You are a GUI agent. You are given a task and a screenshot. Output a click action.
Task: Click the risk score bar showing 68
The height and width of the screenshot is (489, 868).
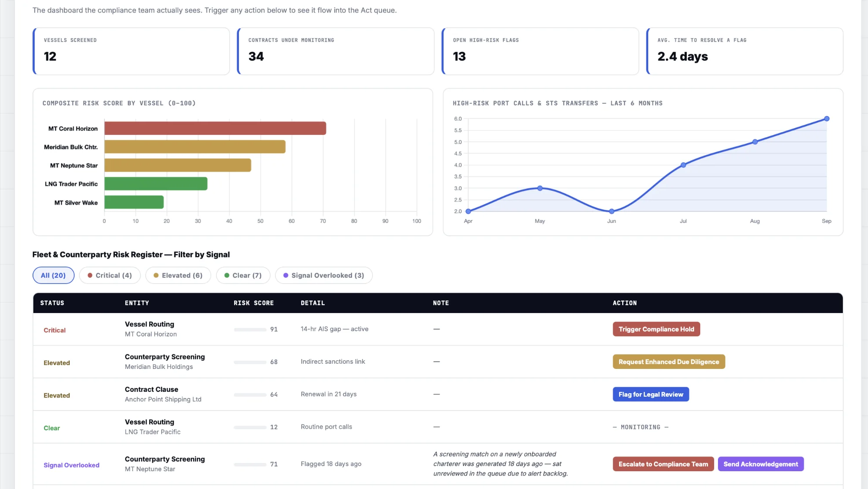point(250,362)
